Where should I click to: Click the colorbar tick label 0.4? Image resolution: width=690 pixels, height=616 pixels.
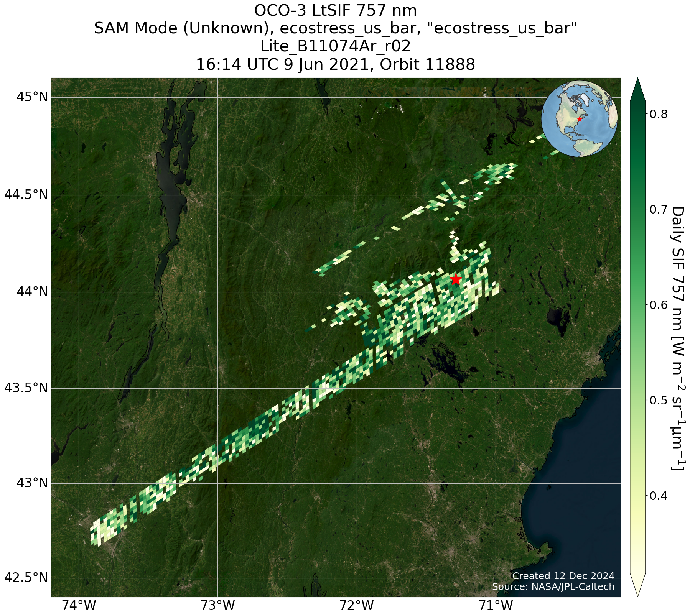click(x=658, y=496)
